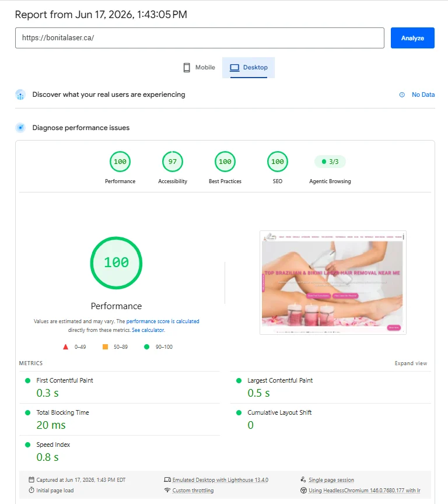Click Largest Contentful Paint metric label

[280, 380]
